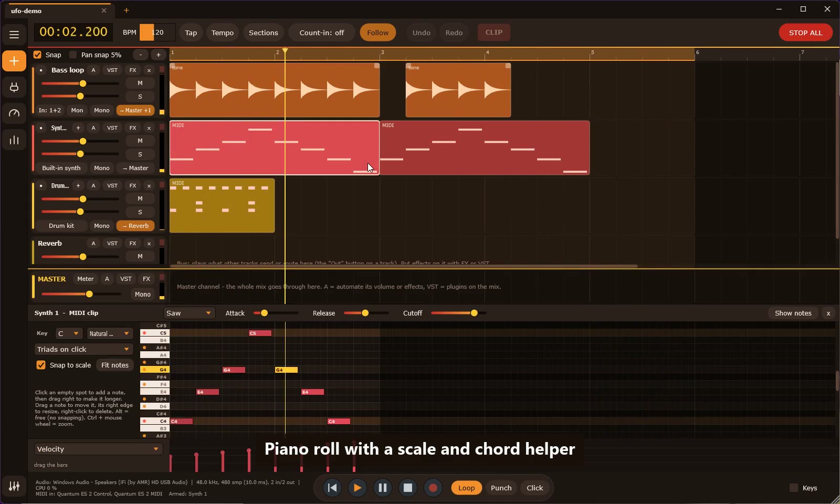Add a clip to the Synth track with +

[x=78, y=128]
